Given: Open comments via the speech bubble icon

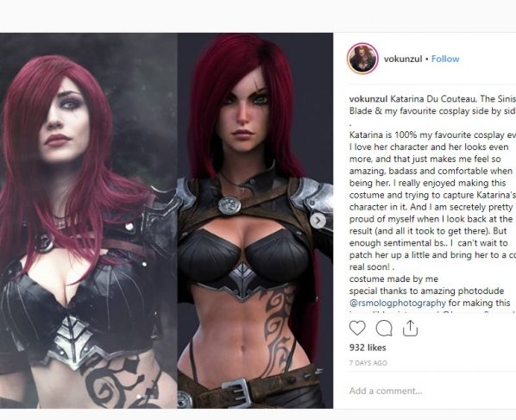Looking at the screenshot, I should (x=384, y=329).
